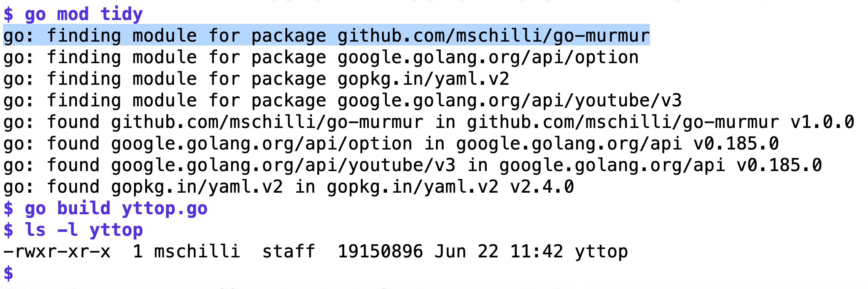Click the dollar prompt before 'go mod tidy'
868x289 pixels.
click(8, 14)
